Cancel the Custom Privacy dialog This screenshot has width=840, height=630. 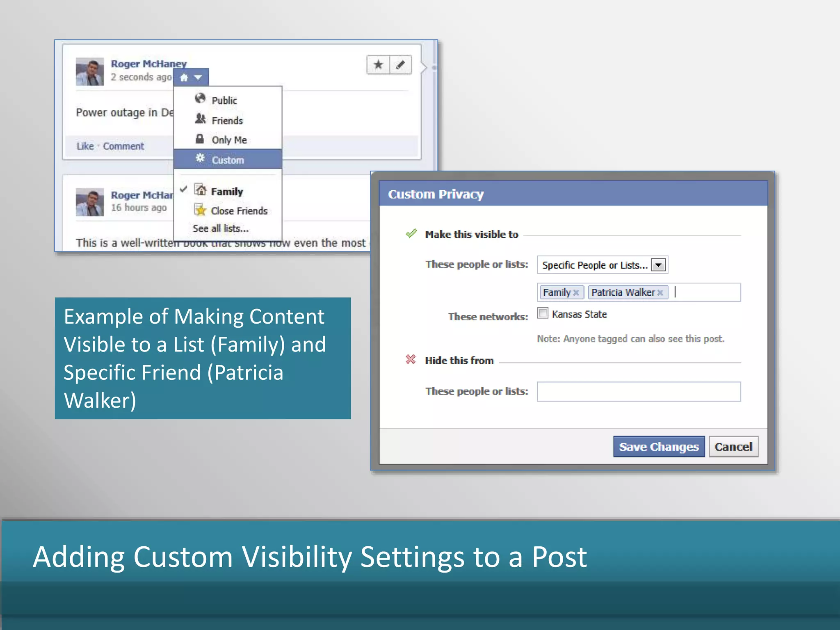733,446
